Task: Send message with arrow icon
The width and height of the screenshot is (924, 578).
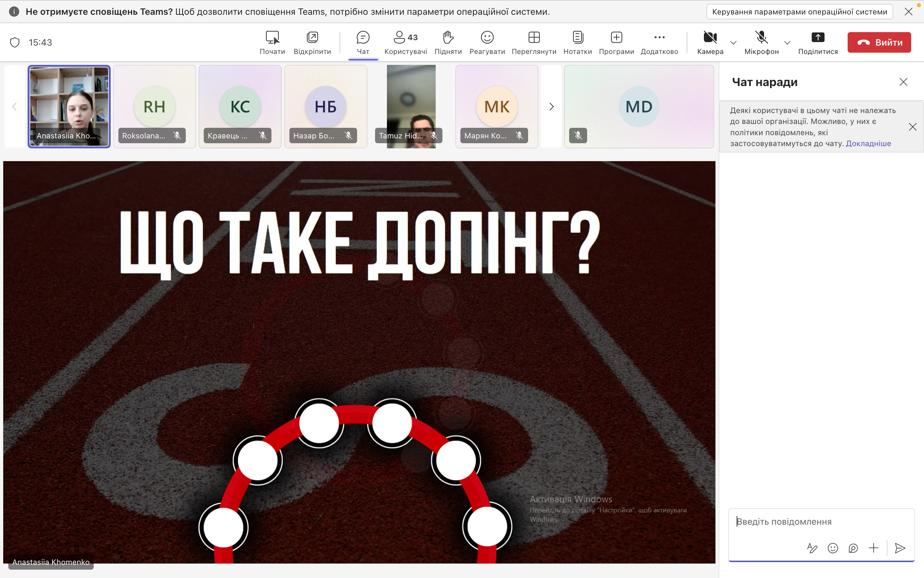Action: tap(900, 548)
